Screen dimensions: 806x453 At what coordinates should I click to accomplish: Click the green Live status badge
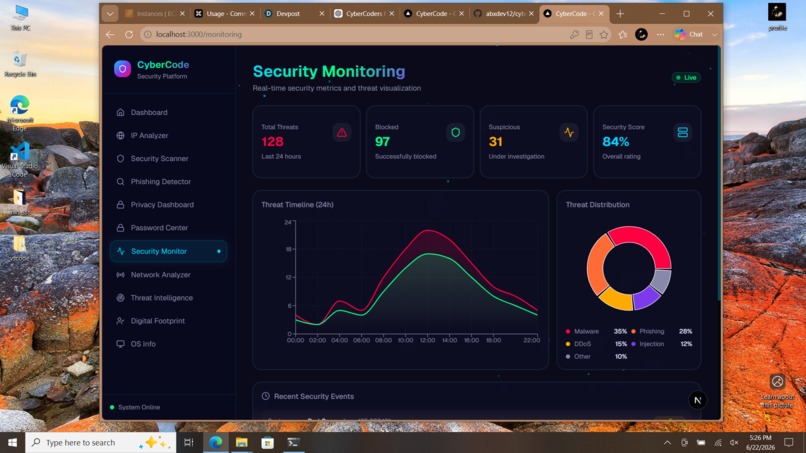point(686,78)
